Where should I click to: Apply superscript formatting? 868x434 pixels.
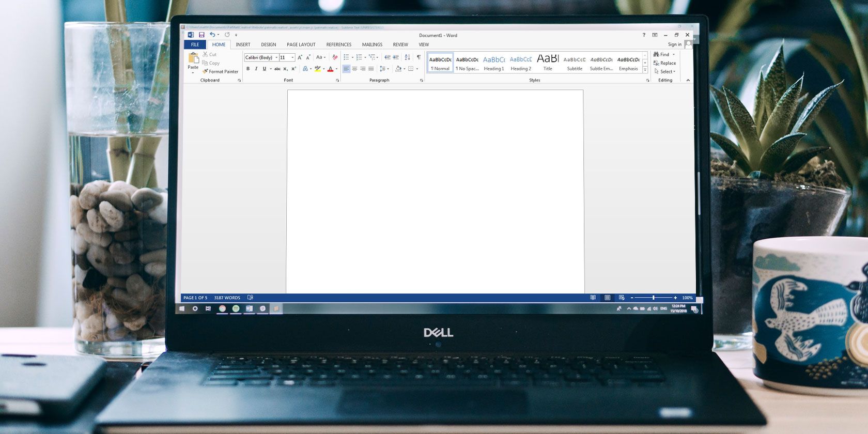[x=293, y=69]
